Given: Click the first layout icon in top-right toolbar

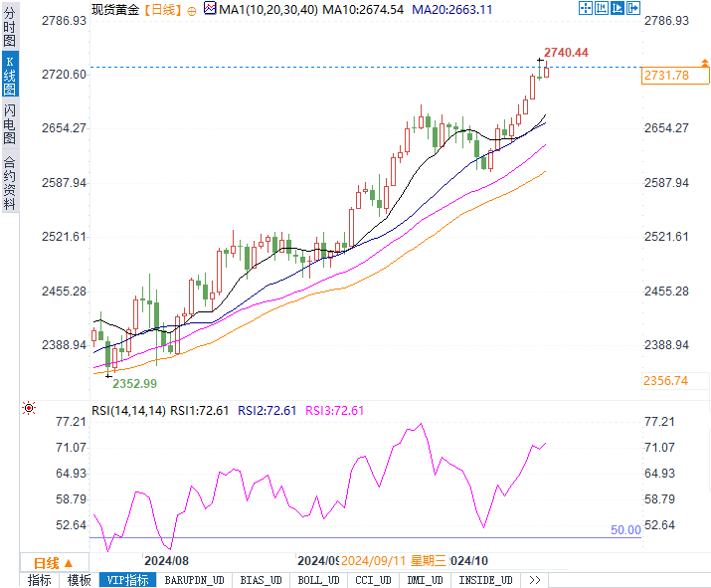Looking at the screenshot, I should tap(584, 8).
